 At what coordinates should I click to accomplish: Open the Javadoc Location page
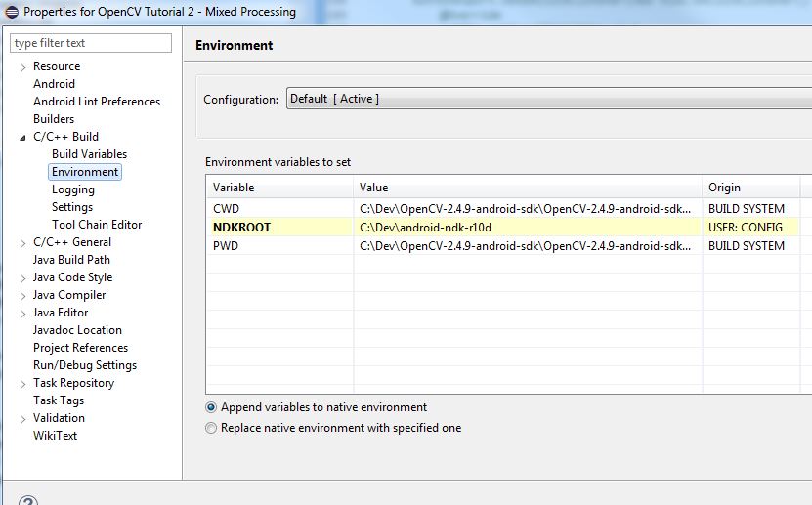(x=77, y=330)
